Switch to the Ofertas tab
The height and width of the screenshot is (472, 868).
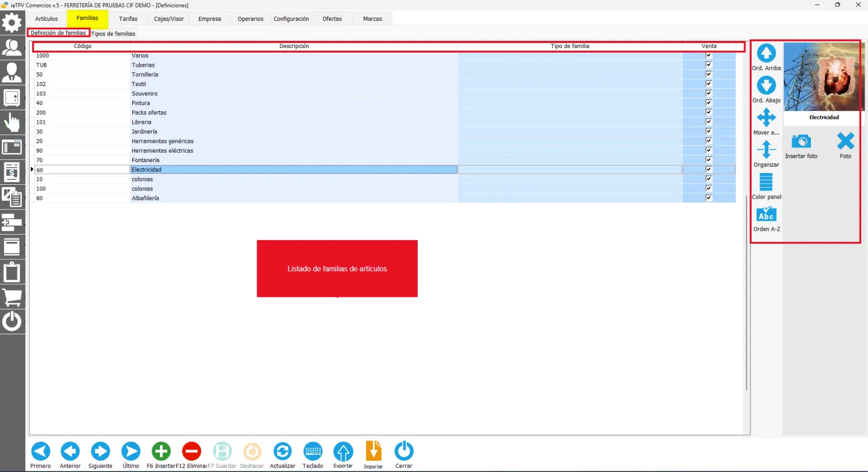[x=332, y=19]
